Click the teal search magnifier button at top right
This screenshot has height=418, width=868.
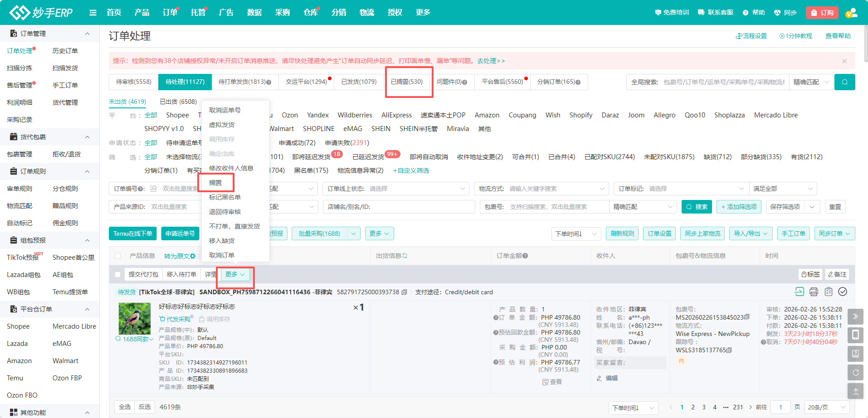844,82
